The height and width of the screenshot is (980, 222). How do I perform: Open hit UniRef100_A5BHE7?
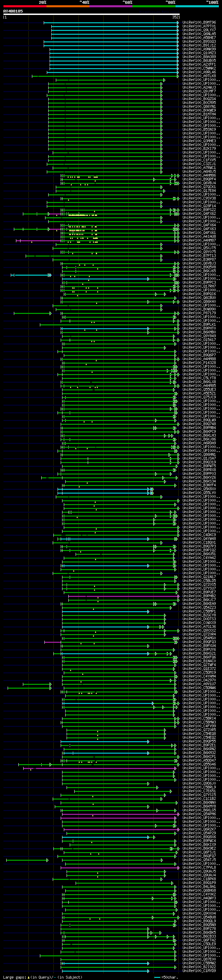[x=199, y=38]
